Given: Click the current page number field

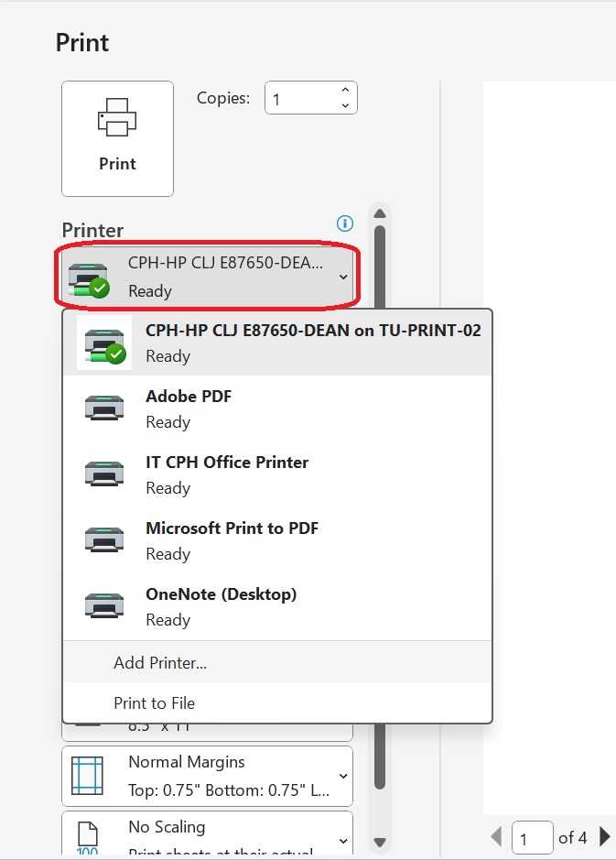Looking at the screenshot, I should click(532, 837).
